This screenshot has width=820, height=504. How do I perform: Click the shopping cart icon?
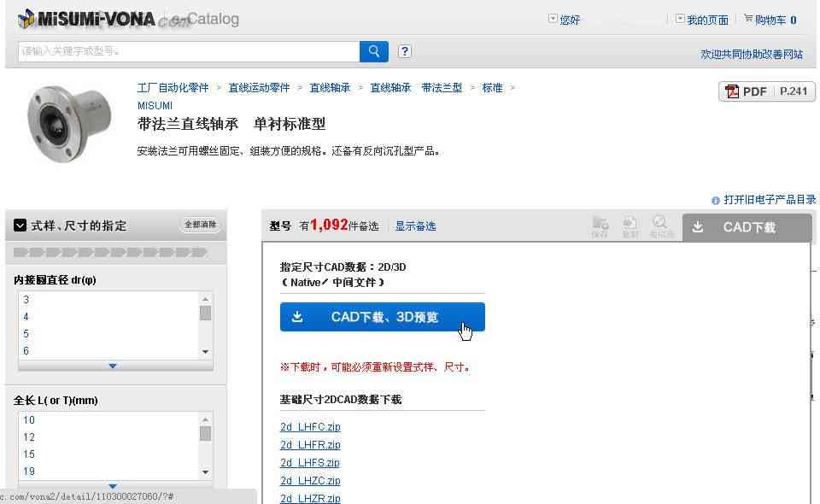click(748, 19)
